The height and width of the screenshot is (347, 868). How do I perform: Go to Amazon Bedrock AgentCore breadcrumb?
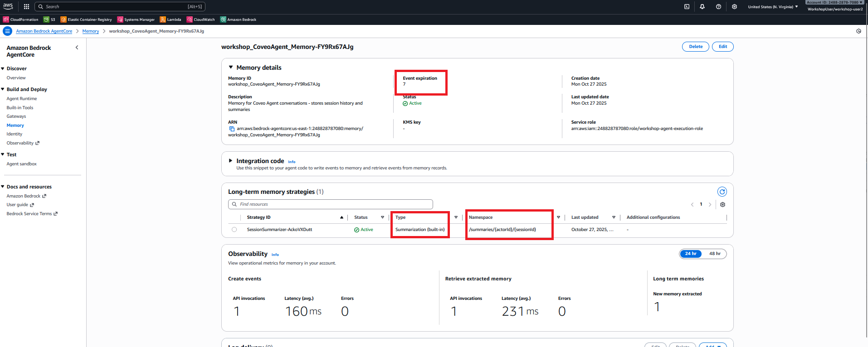coord(44,31)
